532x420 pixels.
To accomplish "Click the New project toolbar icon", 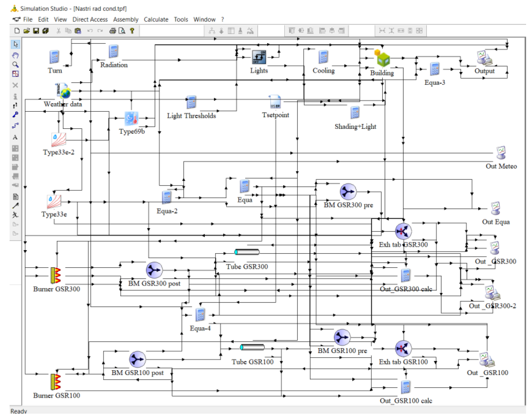I will (17, 31).
